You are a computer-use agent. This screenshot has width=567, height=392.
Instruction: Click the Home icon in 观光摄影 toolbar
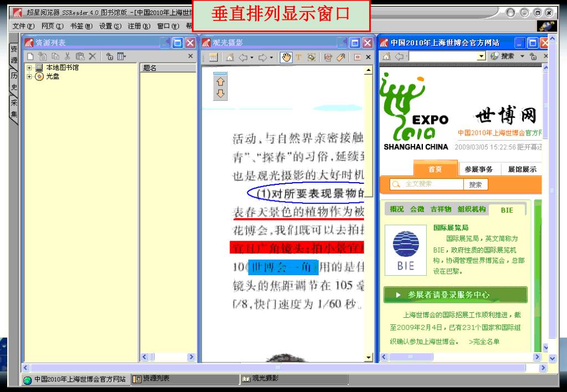pyautogui.click(x=229, y=57)
